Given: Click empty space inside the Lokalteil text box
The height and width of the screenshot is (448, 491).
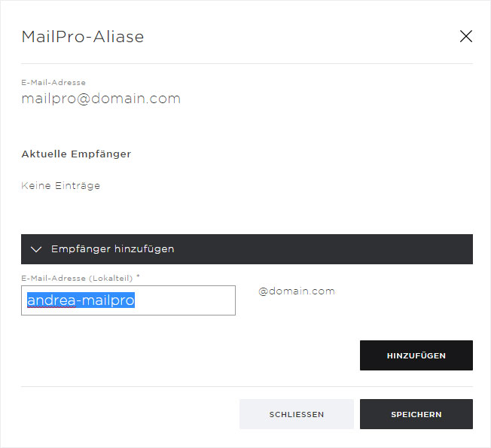Looking at the screenshot, I should (185, 300).
